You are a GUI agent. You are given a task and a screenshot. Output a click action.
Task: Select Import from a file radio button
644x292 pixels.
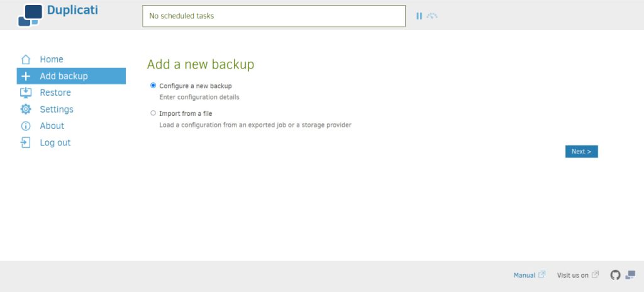(153, 113)
